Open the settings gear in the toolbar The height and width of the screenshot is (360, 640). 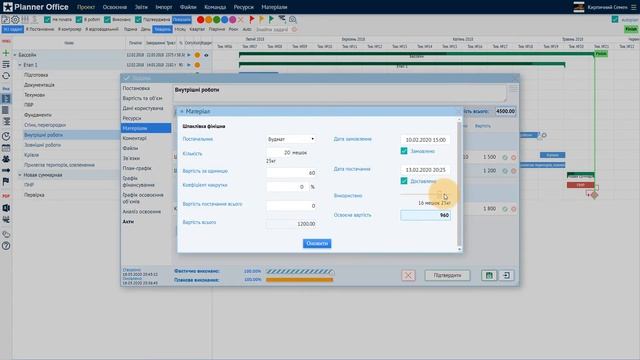[x=15, y=19]
